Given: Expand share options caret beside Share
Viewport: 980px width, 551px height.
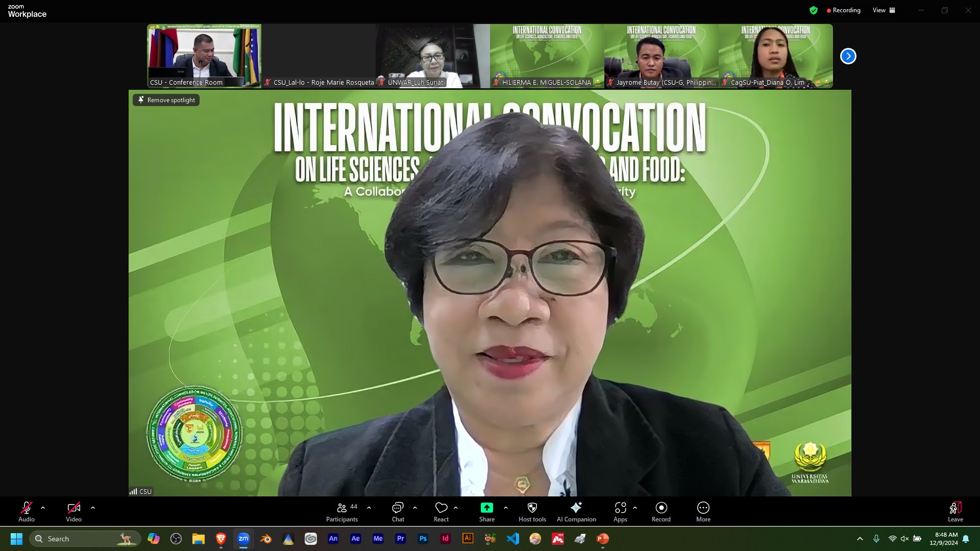Looking at the screenshot, I should click(x=506, y=508).
